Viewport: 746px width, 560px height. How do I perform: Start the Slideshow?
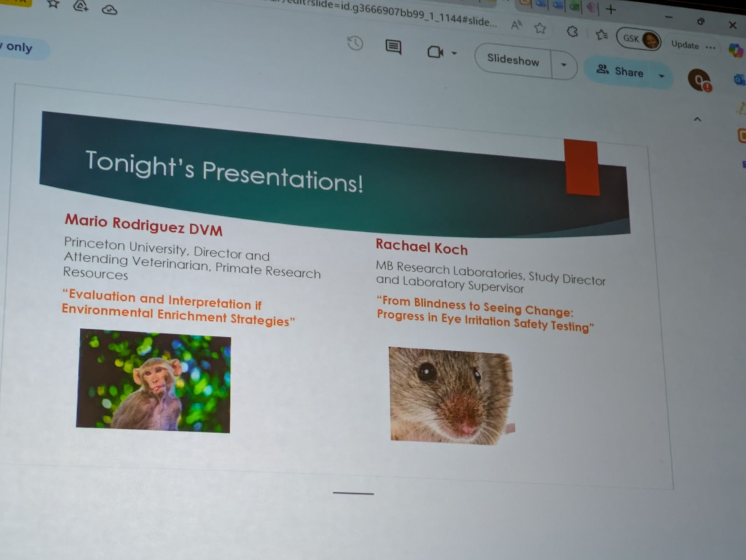point(513,60)
